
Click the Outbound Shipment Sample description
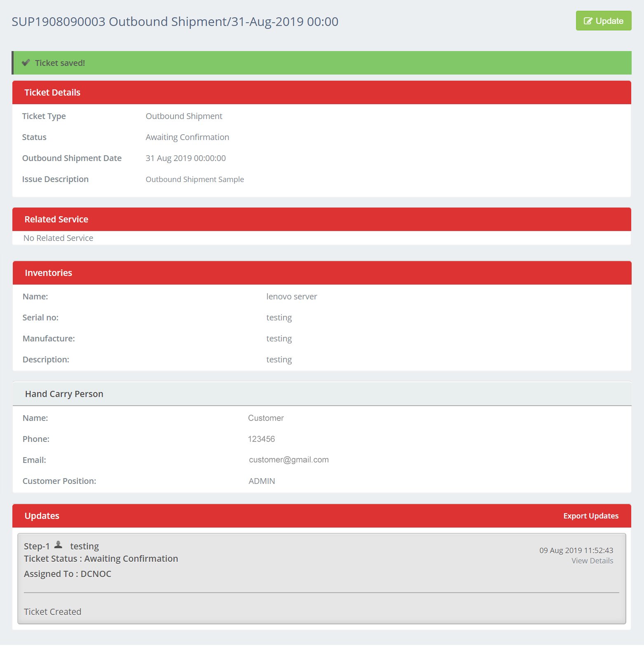click(x=194, y=180)
